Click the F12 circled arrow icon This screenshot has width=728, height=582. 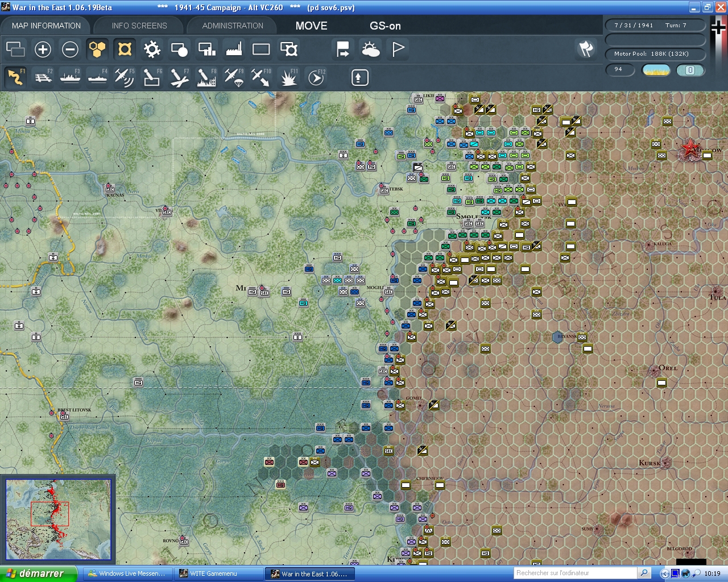[x=316, y=77]
